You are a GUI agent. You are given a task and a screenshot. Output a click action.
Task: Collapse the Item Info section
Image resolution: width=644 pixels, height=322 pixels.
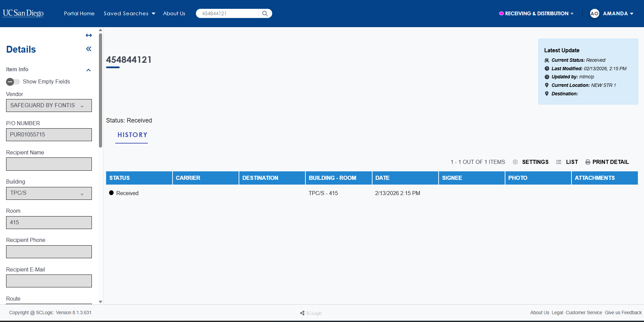click(88, 70)
